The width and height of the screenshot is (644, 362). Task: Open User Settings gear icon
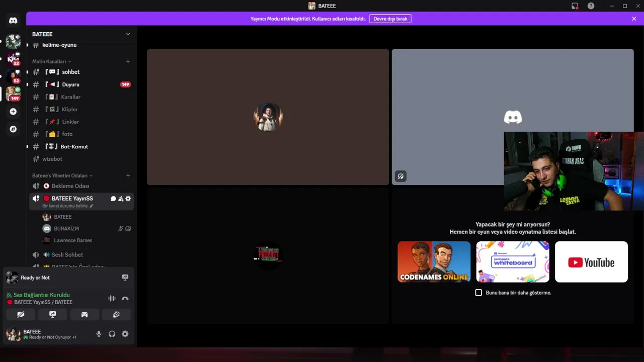coord(125,334)
